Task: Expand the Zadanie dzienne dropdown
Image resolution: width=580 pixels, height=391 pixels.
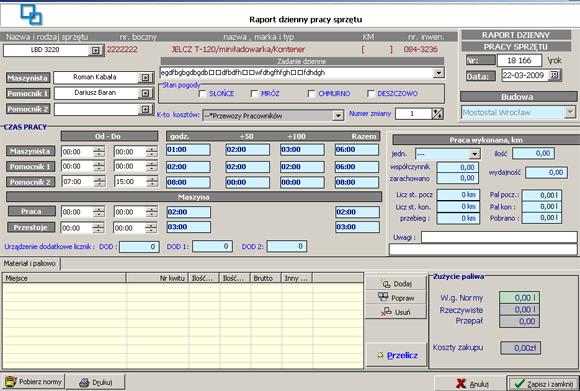Action: 438,73
